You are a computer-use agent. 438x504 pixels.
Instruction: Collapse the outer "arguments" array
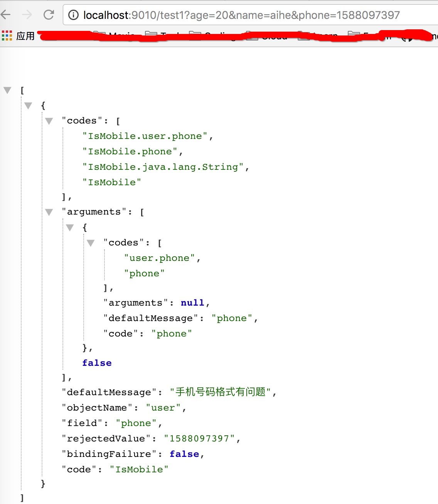[x=49, y=212]
